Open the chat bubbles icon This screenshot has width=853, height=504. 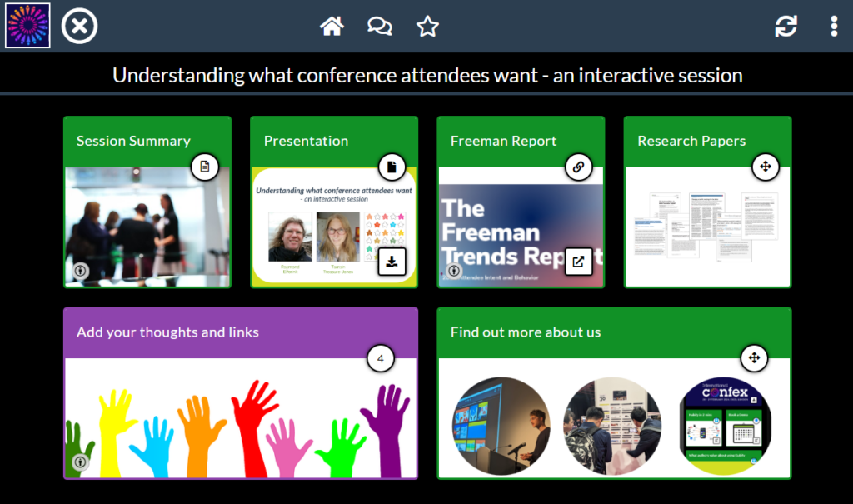(380, 26)
